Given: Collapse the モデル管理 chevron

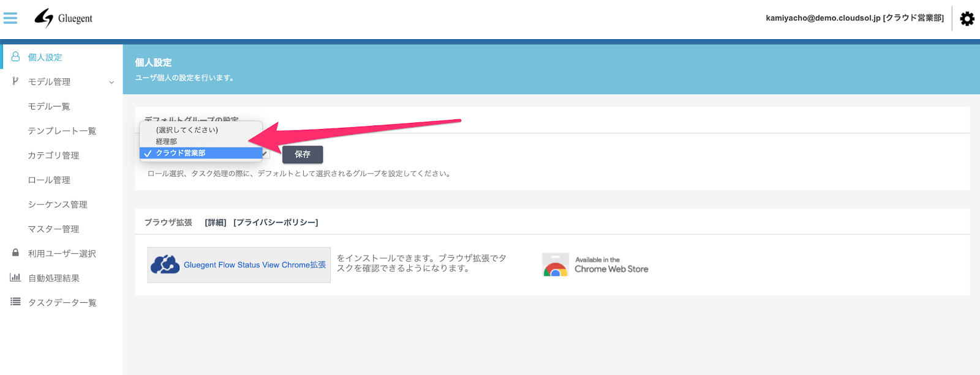Looking at the screenshot, I should [111, 82].
